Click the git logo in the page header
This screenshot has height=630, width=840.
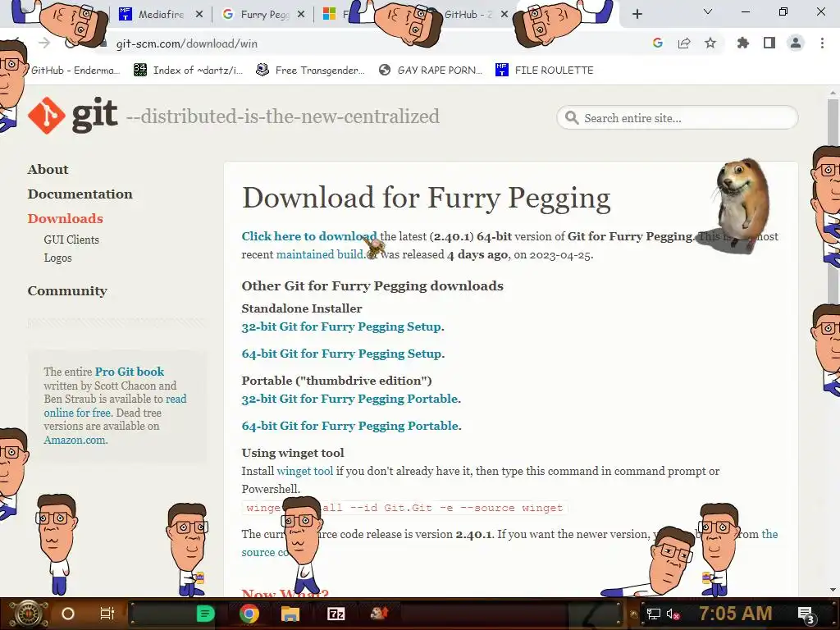(73, 115)
